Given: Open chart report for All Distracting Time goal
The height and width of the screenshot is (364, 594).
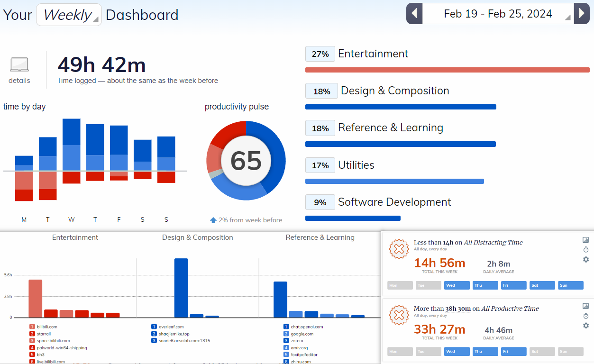Looking at the screenshot, I should click(585, 240).
